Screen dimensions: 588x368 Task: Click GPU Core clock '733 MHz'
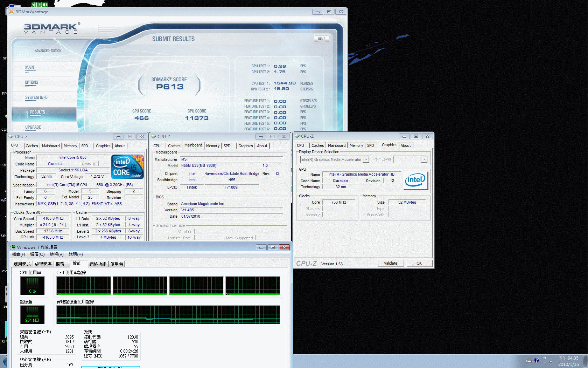338,202
